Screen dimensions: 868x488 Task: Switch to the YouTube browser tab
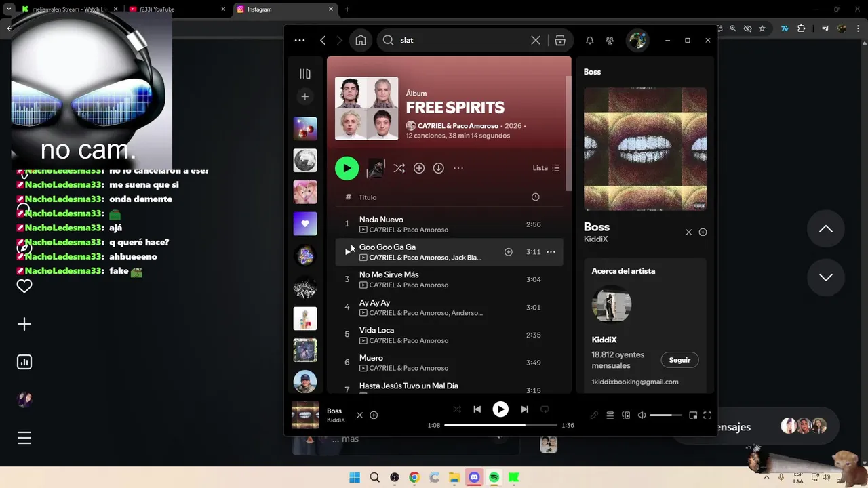pyautogui.click(x=176, y=9)
